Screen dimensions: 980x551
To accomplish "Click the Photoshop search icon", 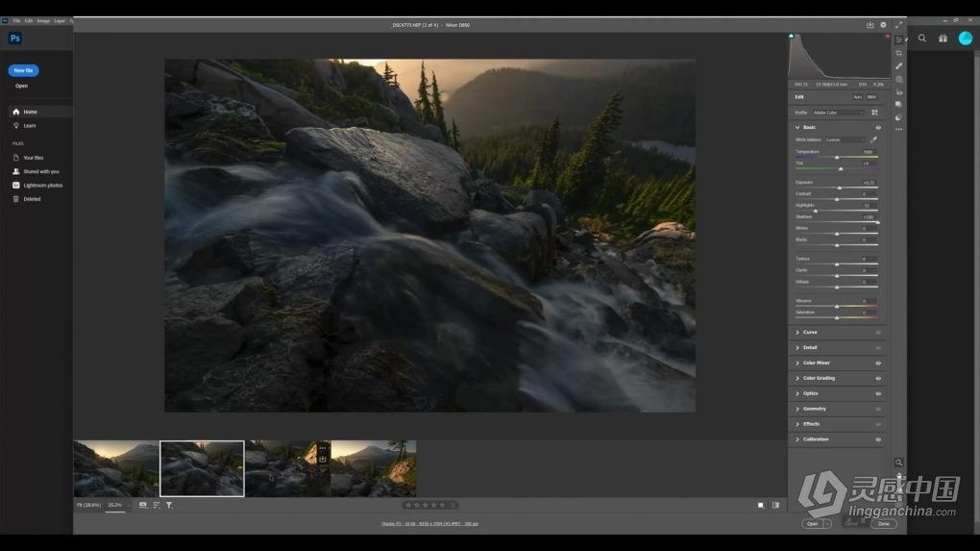I will (922, 38).
